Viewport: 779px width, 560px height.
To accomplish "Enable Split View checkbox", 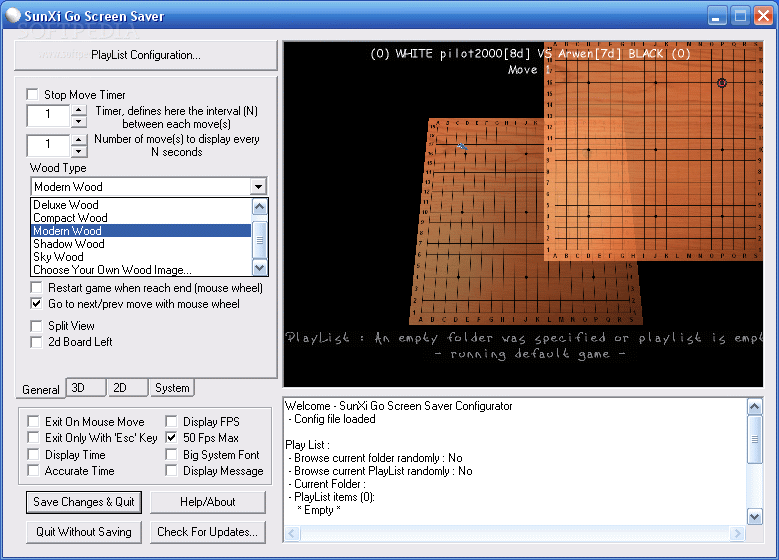I will coord(36,326).
